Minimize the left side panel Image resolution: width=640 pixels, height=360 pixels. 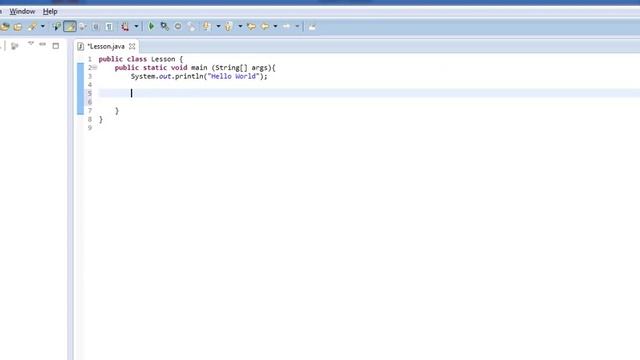(x=42, y=44)
